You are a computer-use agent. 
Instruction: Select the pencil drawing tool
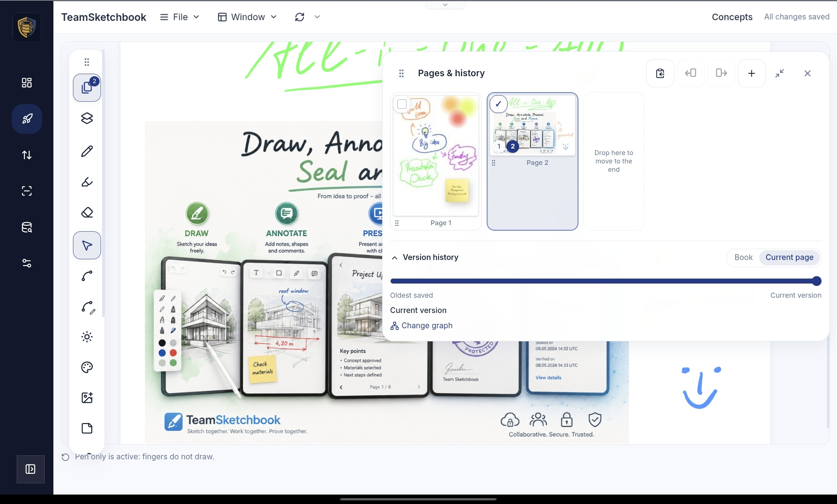(87, 151)
